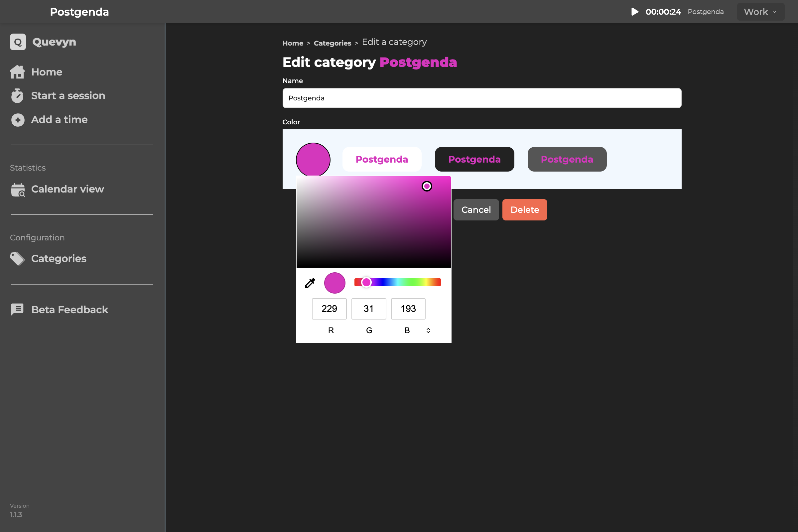The height and width of the screenshot is (532, 798).
Task: Click the 'Configuration' section heading
Action: coord(37,238)
